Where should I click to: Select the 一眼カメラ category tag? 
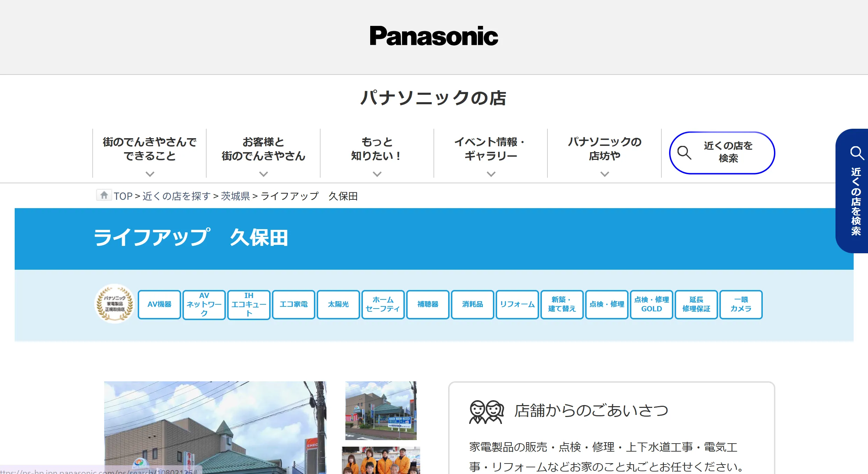tap(741, 304)
